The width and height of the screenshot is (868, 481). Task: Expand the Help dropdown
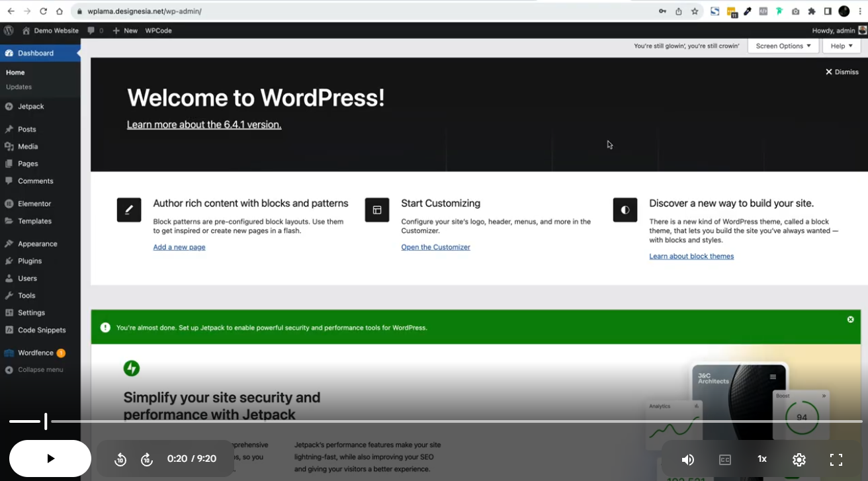click(x=842, y=46)
